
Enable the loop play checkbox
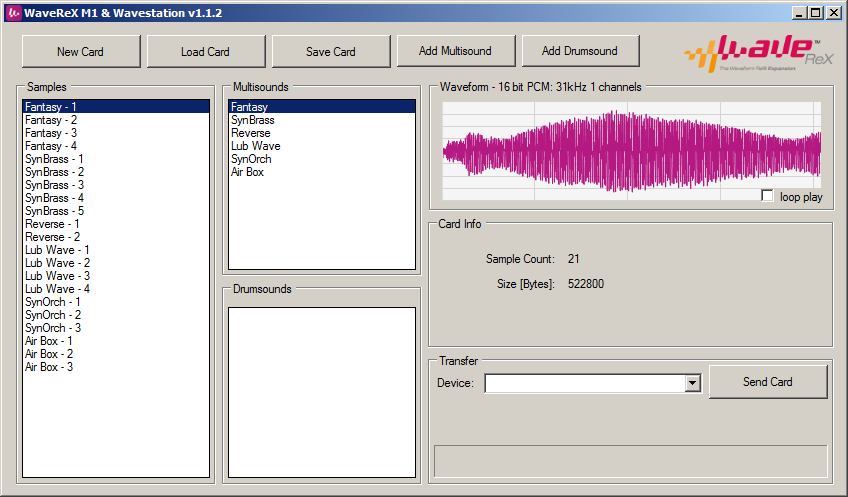pos(767,196)
